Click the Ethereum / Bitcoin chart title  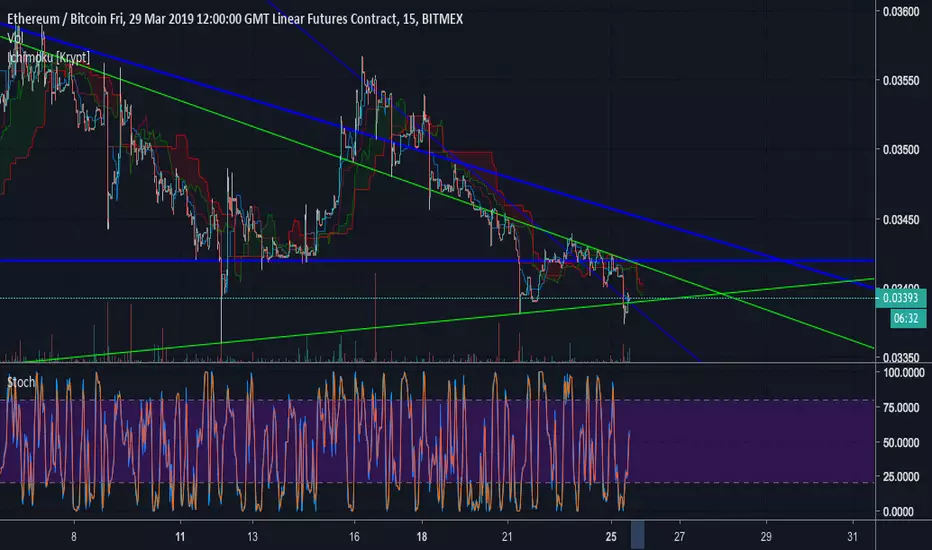point(235,19)
